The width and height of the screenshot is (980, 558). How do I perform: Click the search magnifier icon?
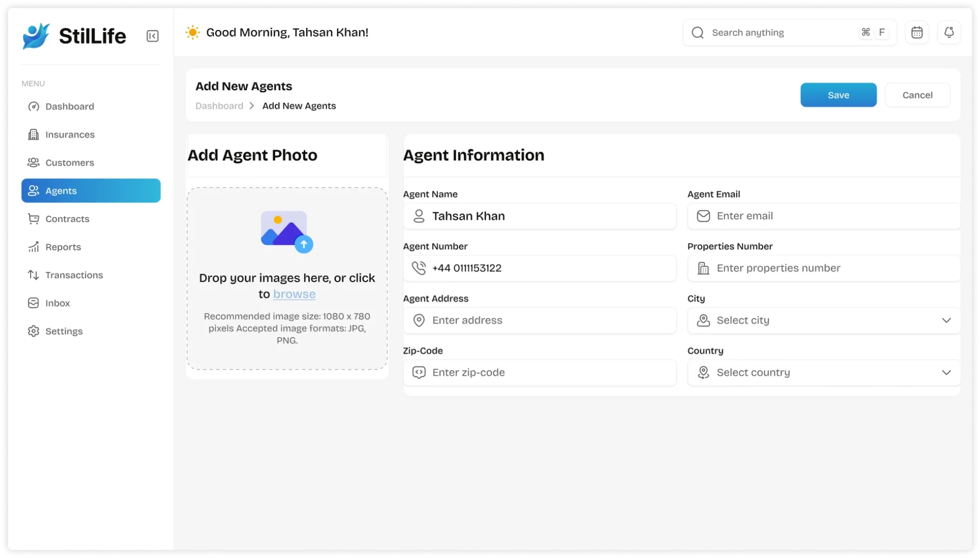[x=698, y=33]
